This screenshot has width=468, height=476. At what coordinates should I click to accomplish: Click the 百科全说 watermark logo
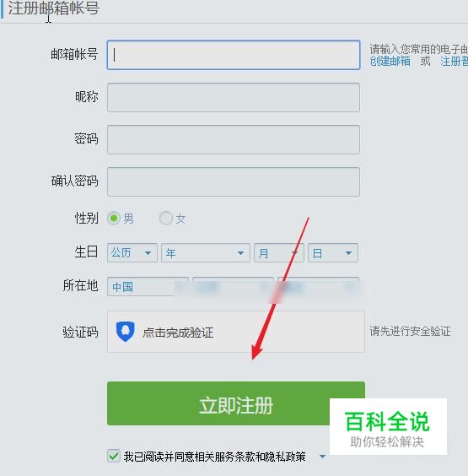click(x=388, y=426)
